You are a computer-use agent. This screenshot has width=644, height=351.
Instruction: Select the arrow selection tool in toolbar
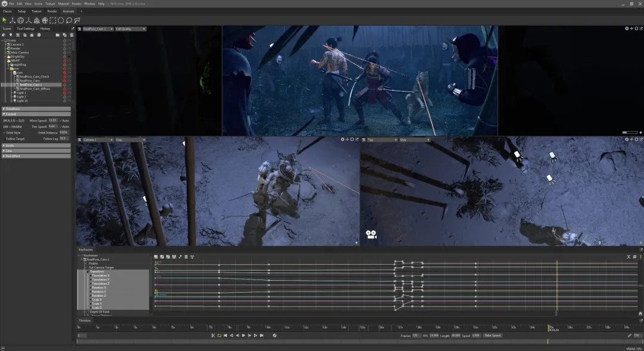[x=4, y=20]
